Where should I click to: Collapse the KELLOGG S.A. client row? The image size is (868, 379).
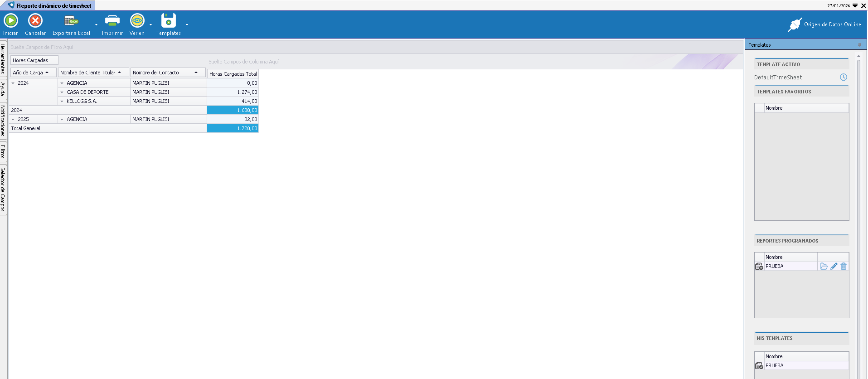(x=62, y=102)
